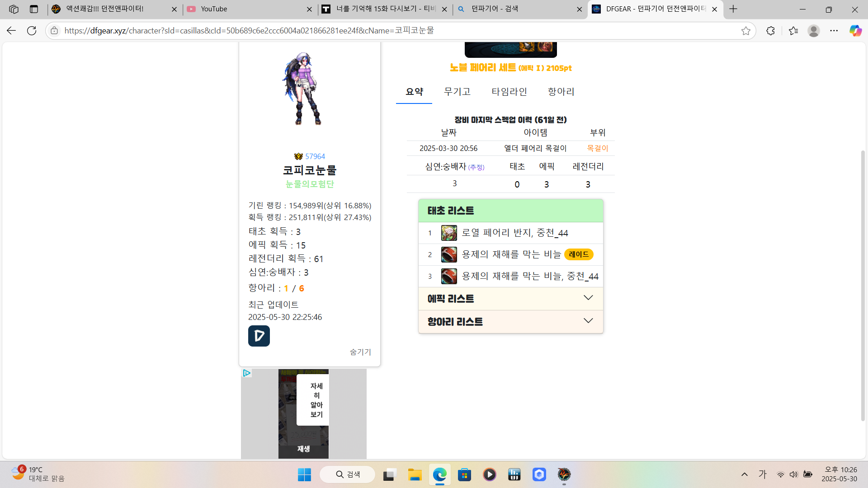Viewport: 868px width, 488px height.
Task: Click the 로열 페어리 반지 item icon
Action: pyautogui.click(x=449, y=233)
